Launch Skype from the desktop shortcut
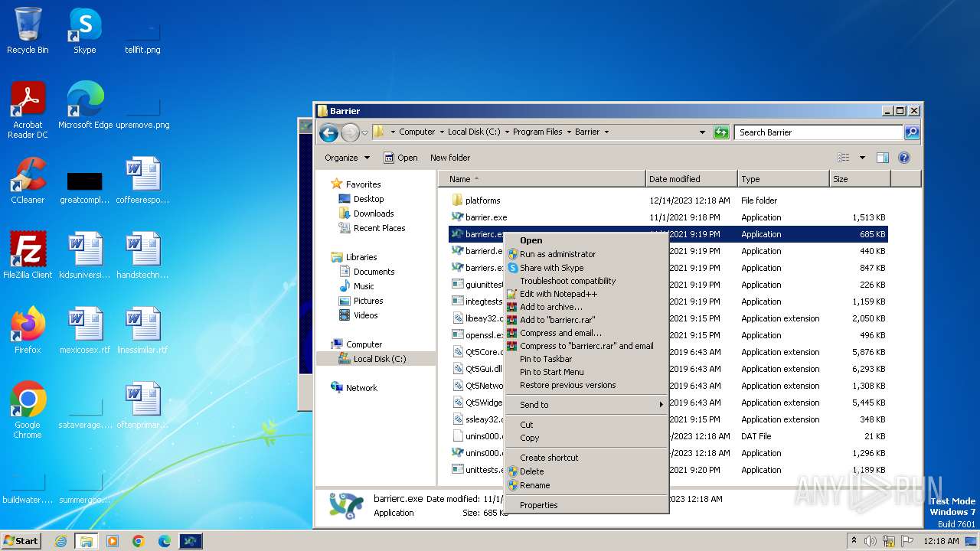The width and height of the screenshot is (980, 551). pos(84,31)
